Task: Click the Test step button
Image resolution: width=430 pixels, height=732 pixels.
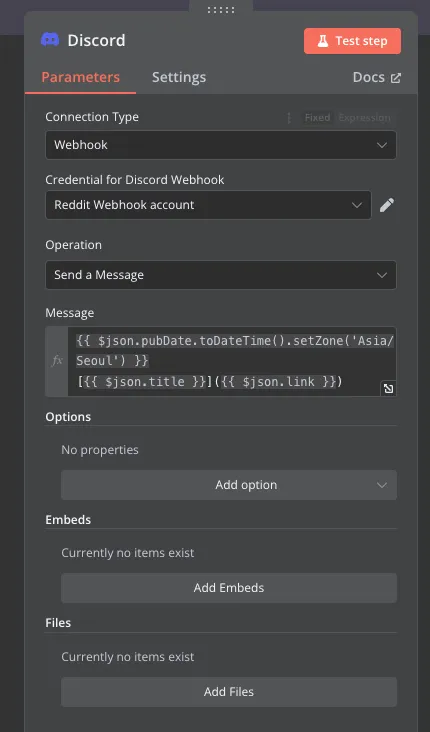Action: pyautogui.click(x=352, y=41)
